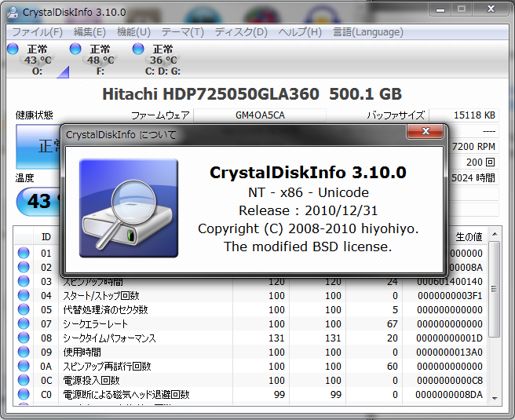Click Release : 2010/12/31 text in dialog
Image resolution: width=515 pixels, height=420 pixels.
308,210
